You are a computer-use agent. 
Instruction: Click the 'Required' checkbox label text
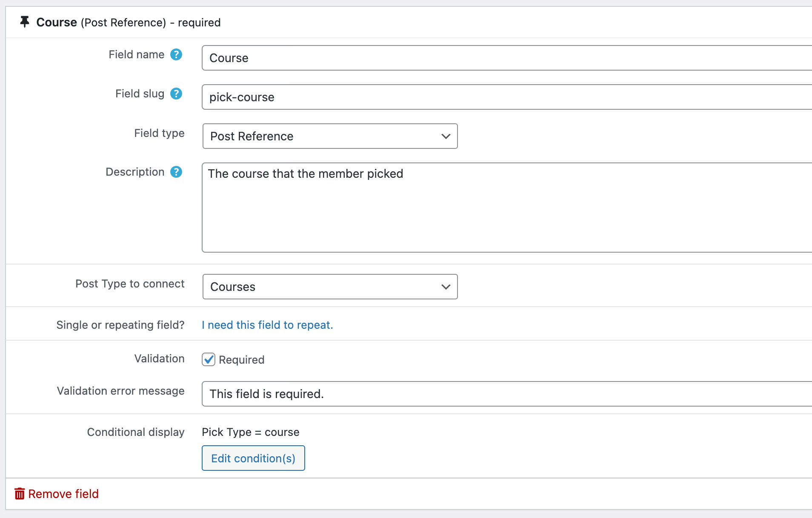pyautogui.click(x=242, y=360)
